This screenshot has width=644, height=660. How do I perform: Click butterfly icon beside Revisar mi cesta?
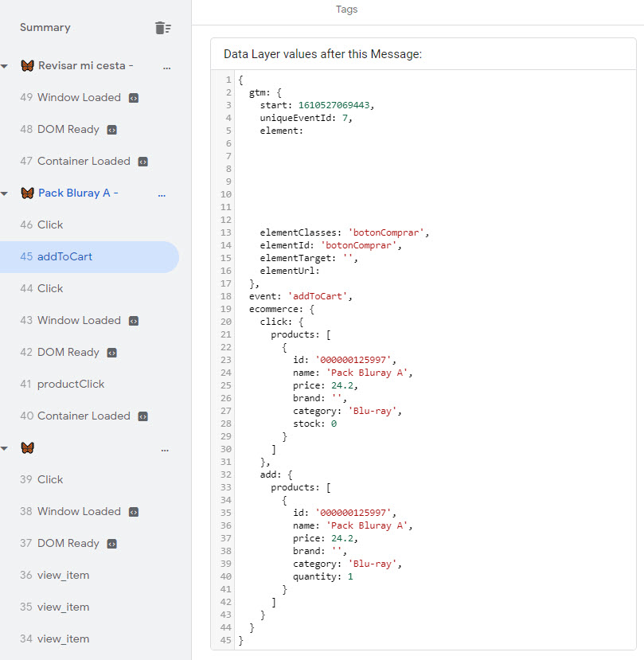pos(27,65)
